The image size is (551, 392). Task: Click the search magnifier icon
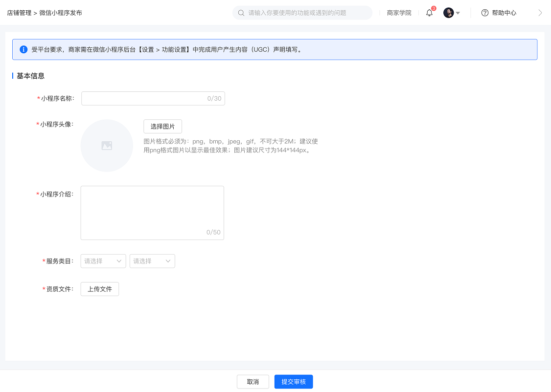point(241,13)
